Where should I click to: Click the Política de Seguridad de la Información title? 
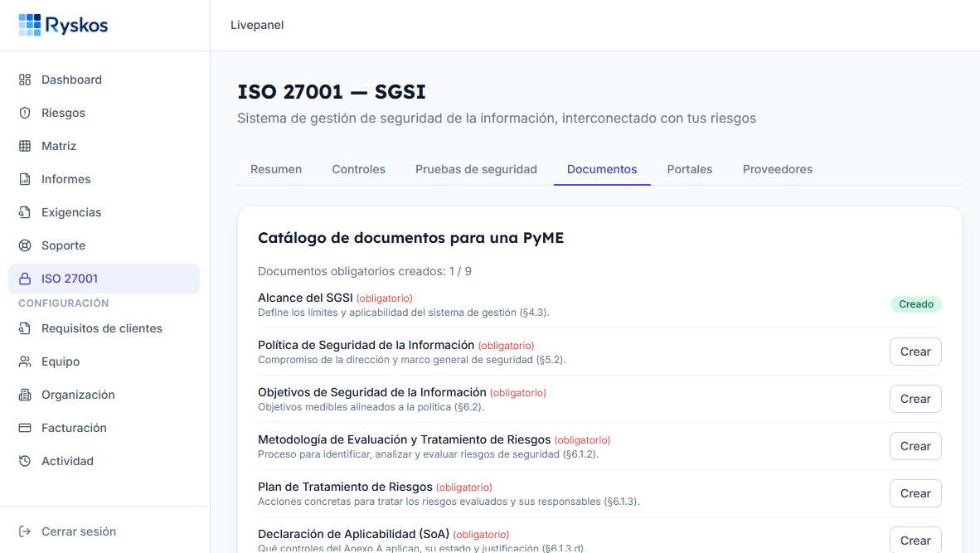point(366,345)
